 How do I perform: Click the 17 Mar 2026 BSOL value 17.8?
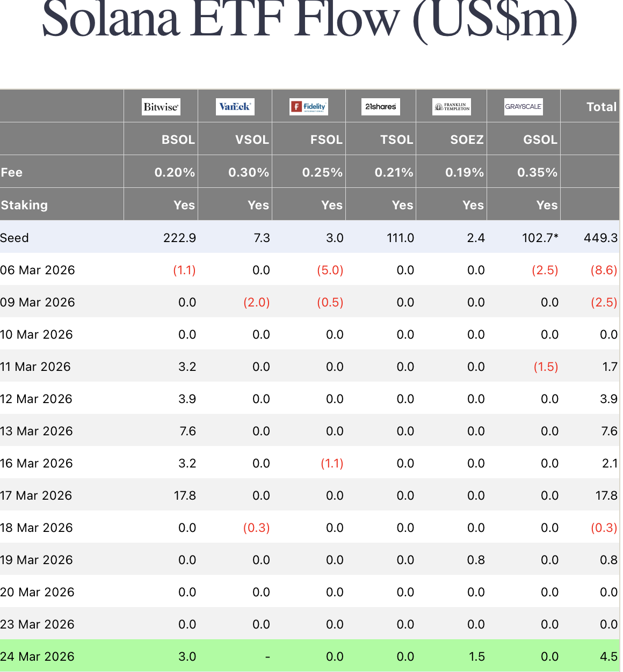(185, 495)
